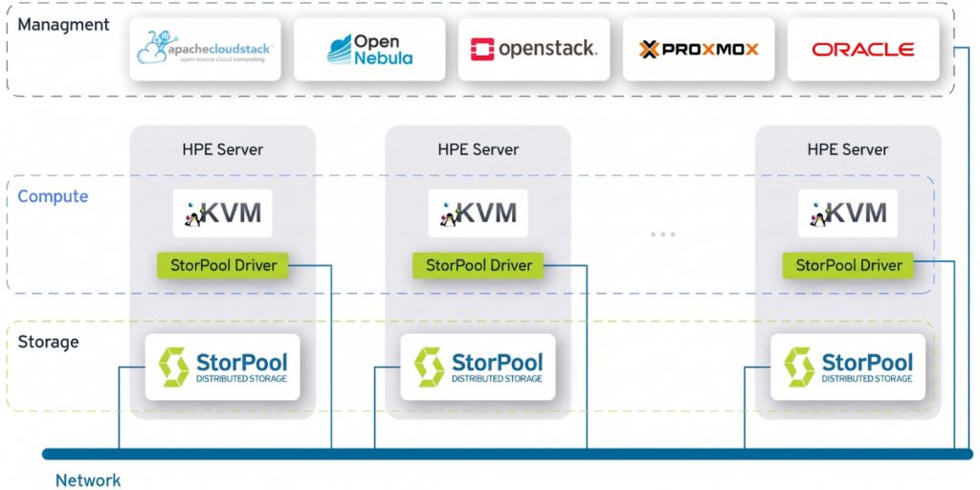Click the thick blue network bus bar
The width and height of the screenshot is (980, 490).
[x=507, y=454]
